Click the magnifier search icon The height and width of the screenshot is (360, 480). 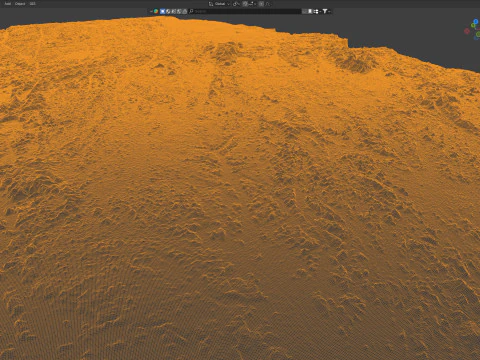(191, 11)
